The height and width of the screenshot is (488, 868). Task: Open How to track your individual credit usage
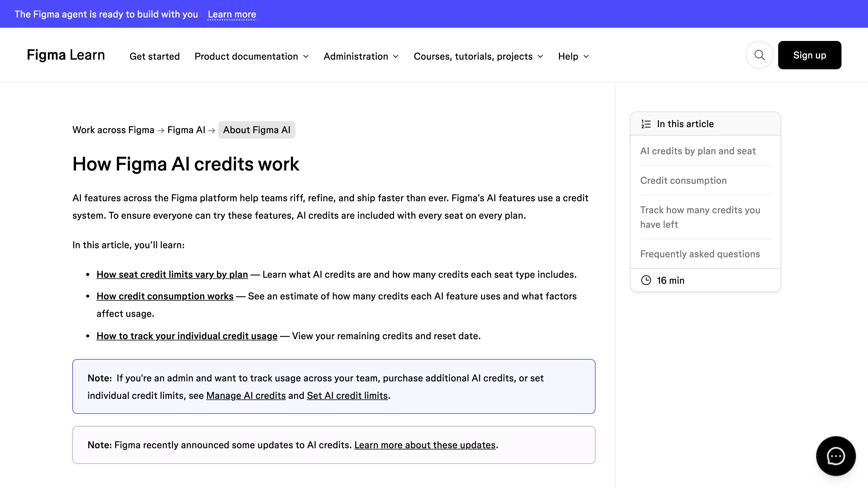[x=187, y=336]
